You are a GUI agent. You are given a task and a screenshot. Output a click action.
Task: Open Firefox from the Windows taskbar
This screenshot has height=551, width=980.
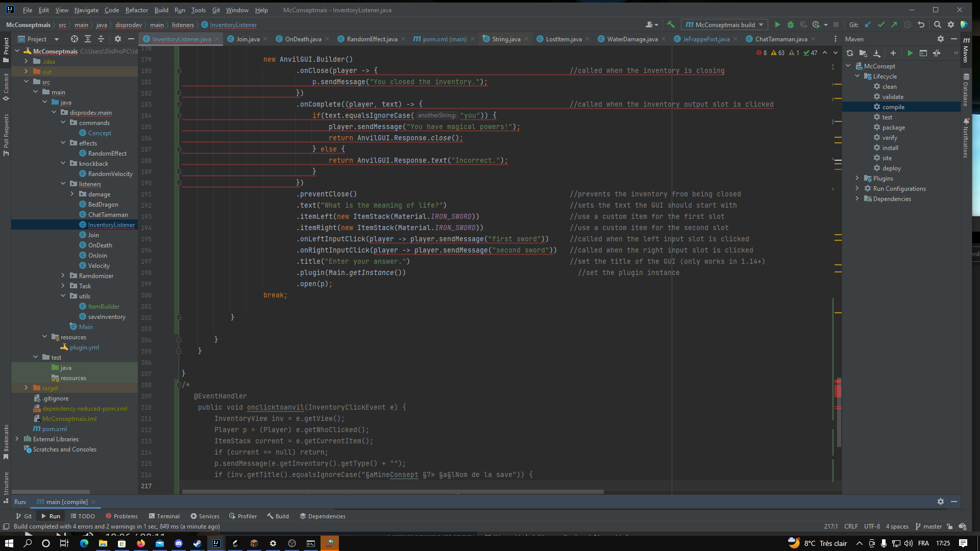[x=141, y=543]
